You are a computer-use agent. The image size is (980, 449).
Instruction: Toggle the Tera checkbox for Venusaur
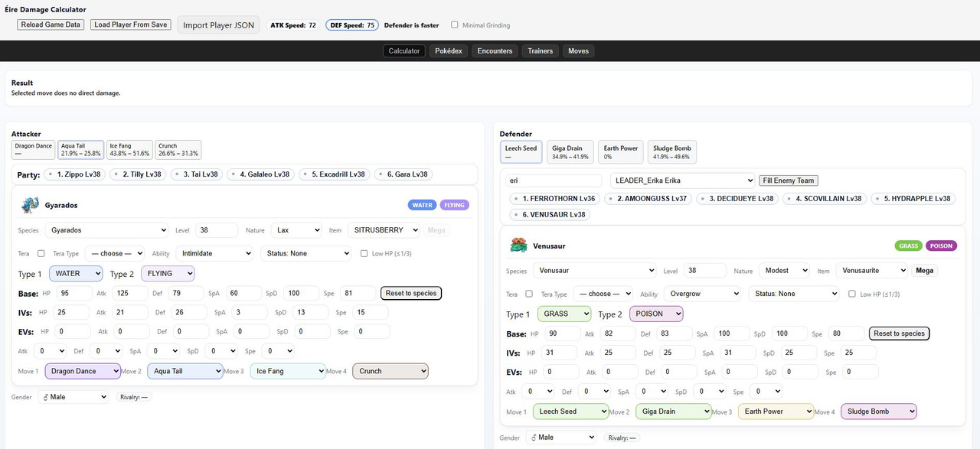(529, 294)
